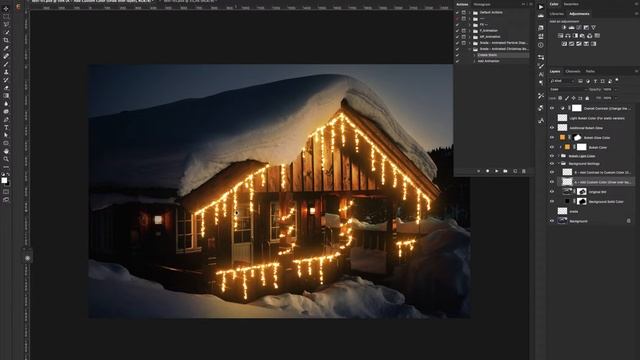
Task: Expand the Add Animation action
Action: pos(475,61)
